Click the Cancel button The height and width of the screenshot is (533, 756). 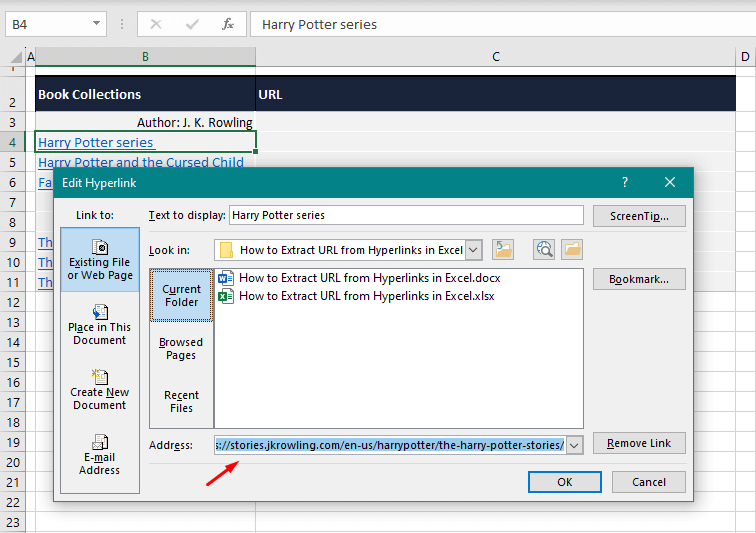[648, 482]
